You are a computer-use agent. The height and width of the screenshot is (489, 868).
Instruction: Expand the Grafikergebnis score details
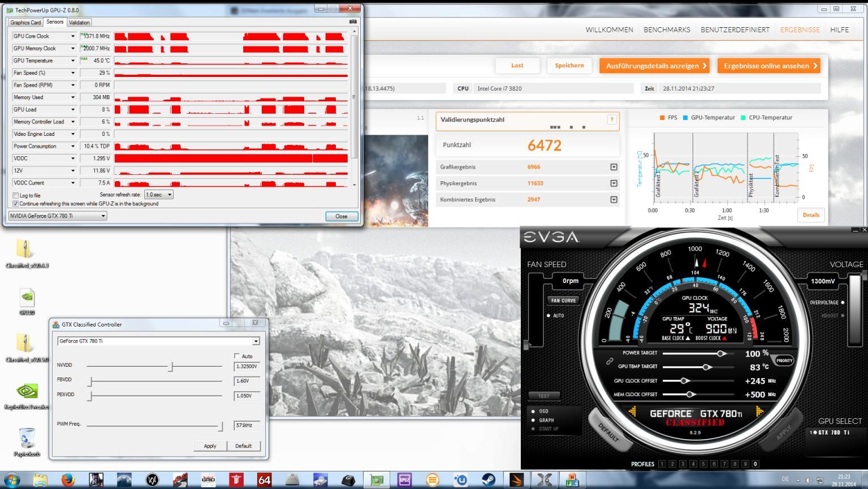(x=614, y=167)
